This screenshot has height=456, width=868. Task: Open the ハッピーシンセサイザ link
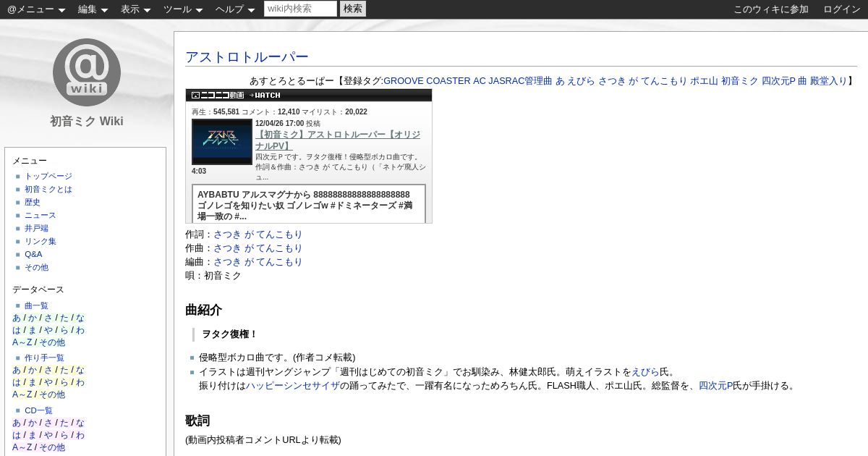[292, 385]
